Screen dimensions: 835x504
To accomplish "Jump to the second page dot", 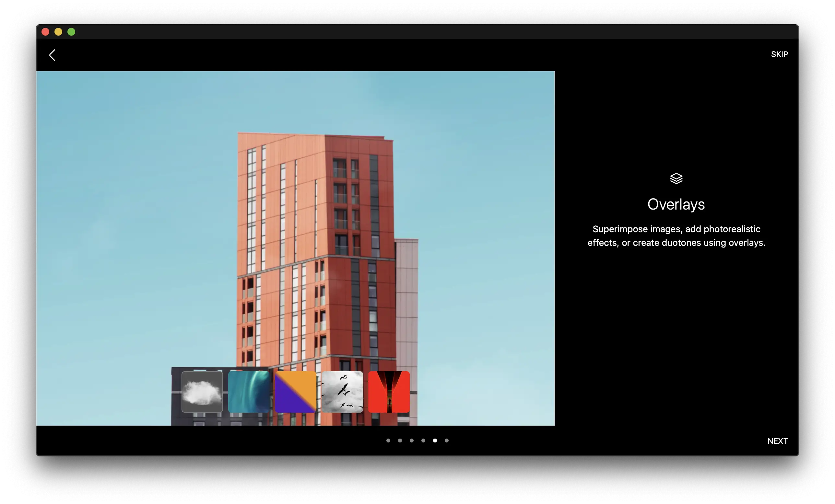I will coord(400,440).
